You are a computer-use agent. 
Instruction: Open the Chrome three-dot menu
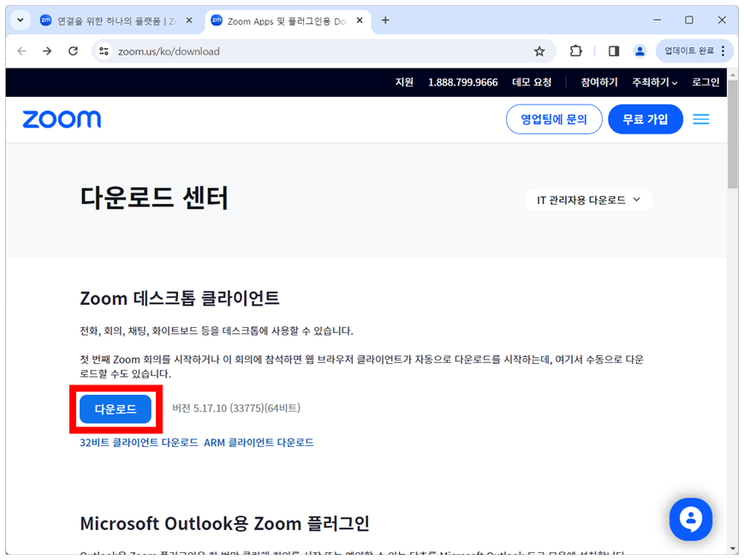[x=723, y=51]
